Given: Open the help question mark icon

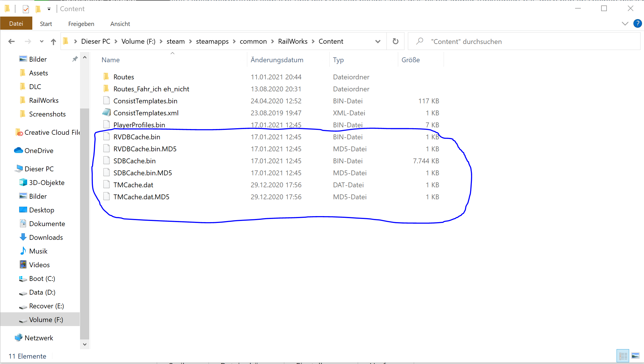Looking at the screenshot, I should coord(637,23).
